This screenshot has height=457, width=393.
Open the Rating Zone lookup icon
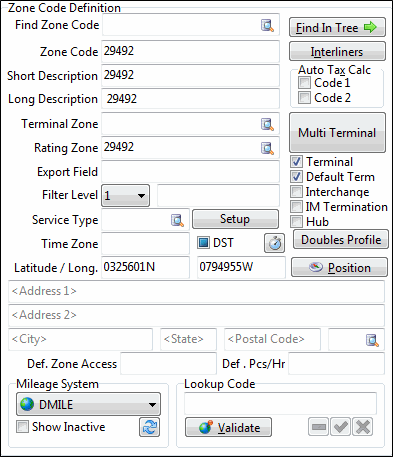click(x=267, y=148)
